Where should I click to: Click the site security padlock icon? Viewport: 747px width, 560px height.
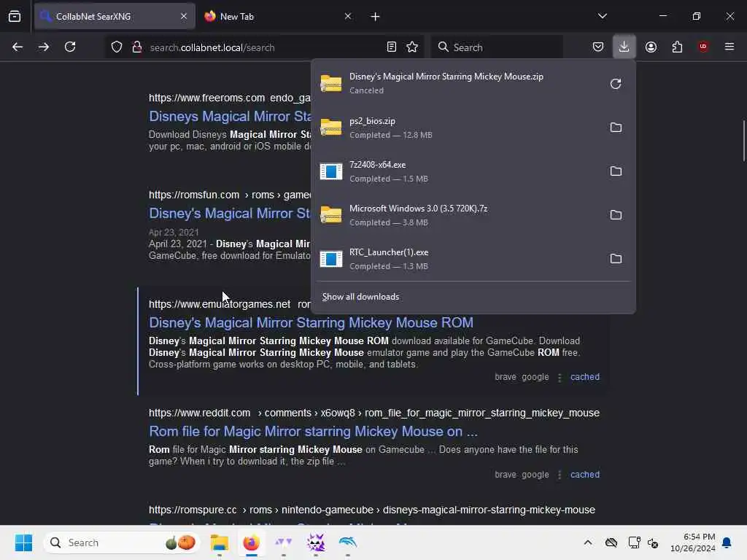136,47
